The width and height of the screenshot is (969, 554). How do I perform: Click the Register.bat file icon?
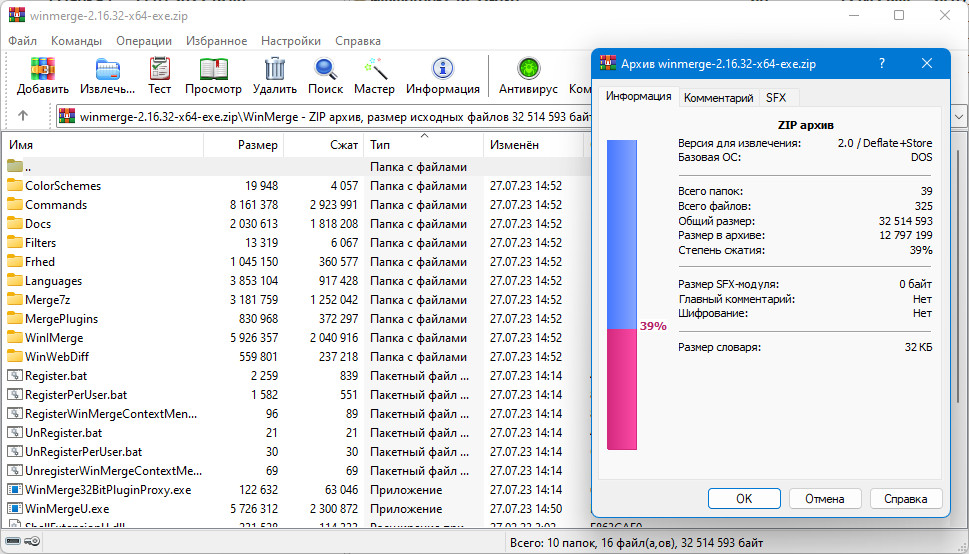(x=15, y=375)
